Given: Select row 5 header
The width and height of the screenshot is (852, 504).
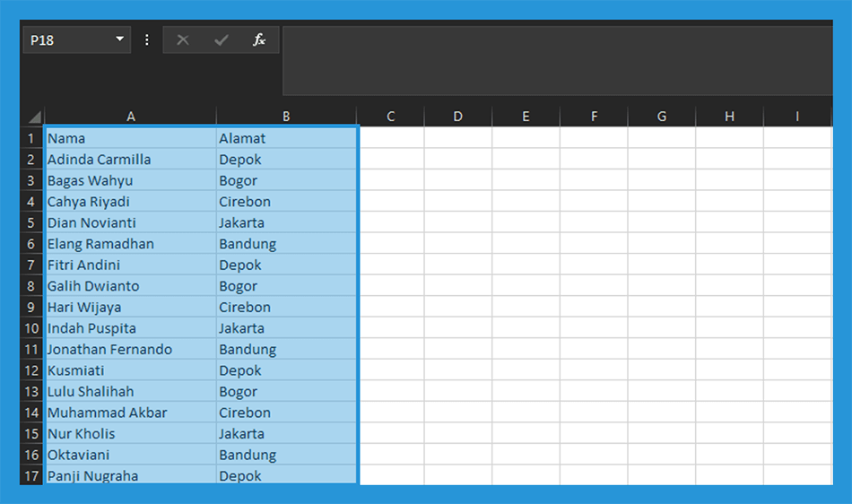Looking at the screenshot, I should (31, 222).
